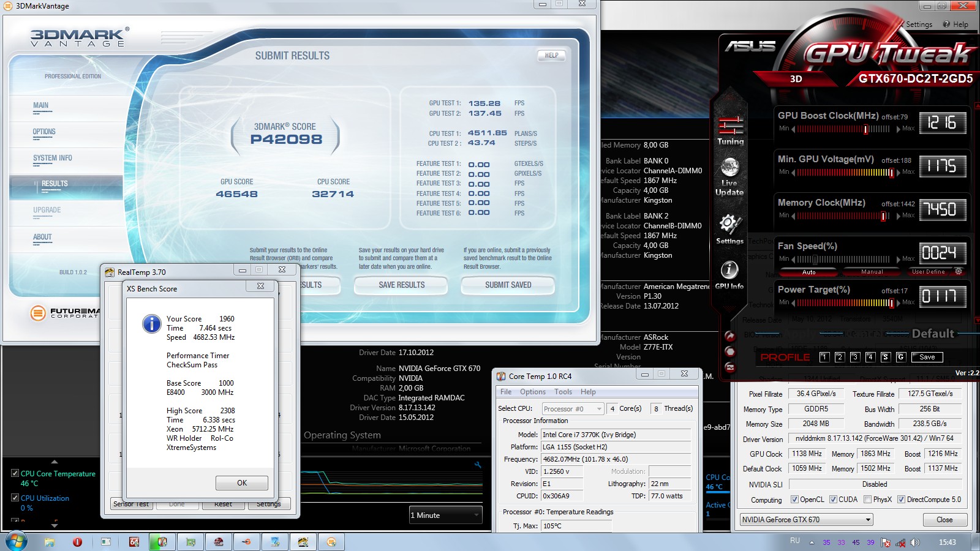
Task: Open Live Update in GPU Tweak
Action: [729, 177]
